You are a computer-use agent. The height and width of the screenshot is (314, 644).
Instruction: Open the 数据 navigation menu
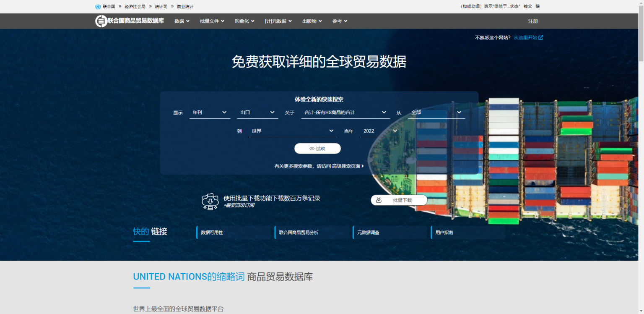(182, 21)
